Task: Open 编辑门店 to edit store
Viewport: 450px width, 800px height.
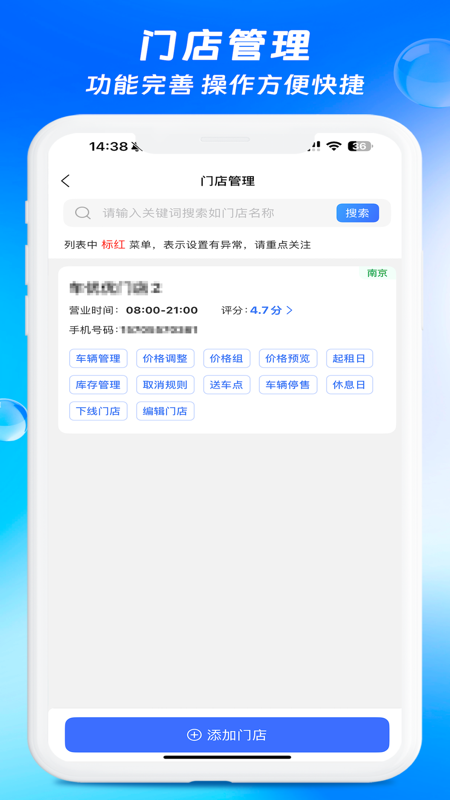Action: coord(165,411)
